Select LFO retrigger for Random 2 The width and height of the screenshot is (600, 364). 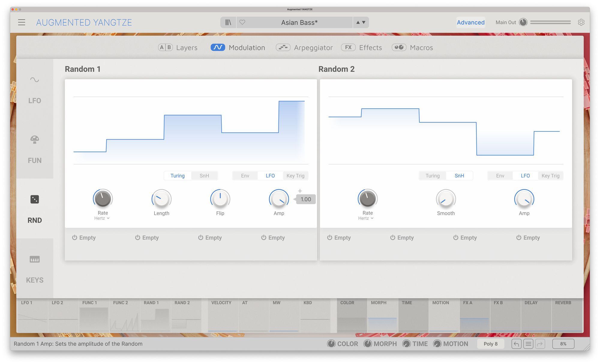[x=525, y=176]
